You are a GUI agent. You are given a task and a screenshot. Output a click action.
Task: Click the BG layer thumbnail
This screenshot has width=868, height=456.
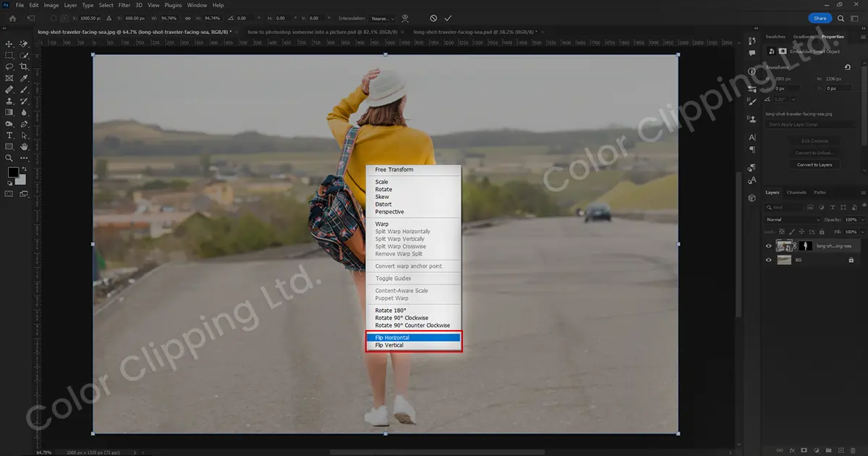click(x=784, y=260)
